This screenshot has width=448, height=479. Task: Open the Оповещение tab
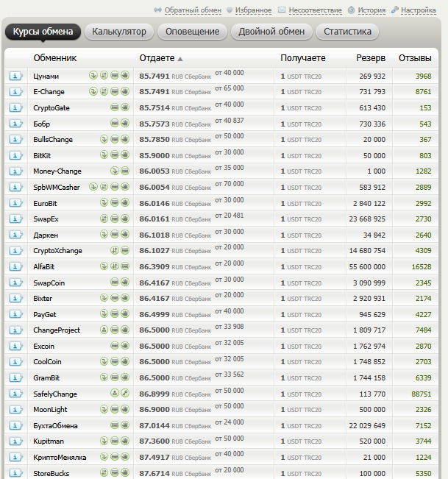point(193,32)
